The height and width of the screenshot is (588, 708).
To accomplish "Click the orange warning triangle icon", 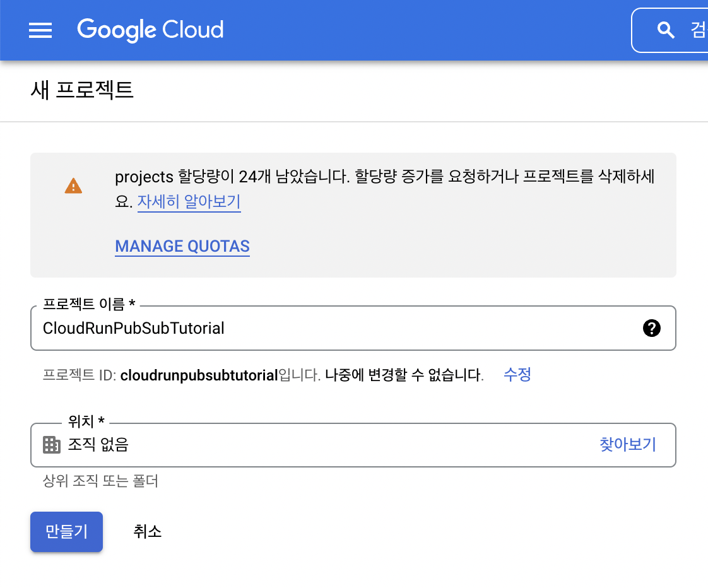I will [73, 185].
